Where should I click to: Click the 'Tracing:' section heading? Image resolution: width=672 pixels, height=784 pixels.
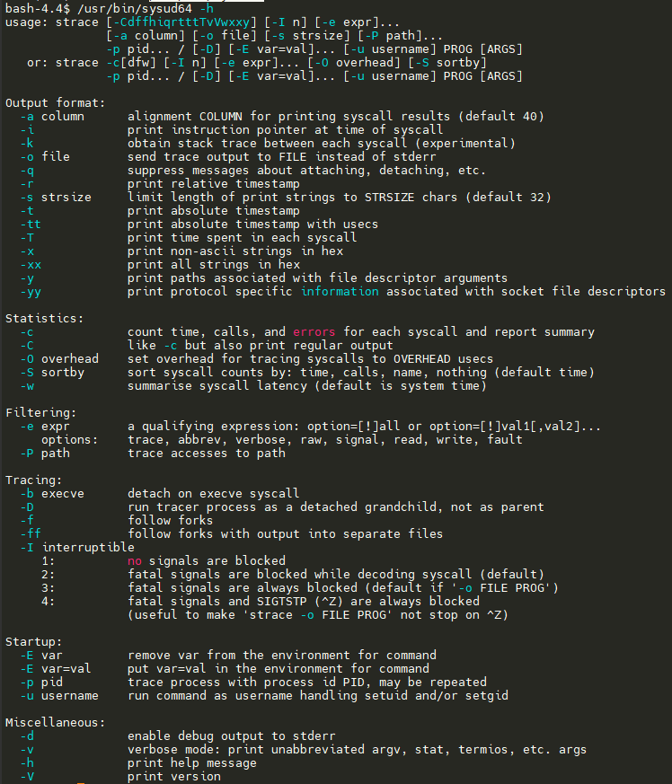(34, 480)
